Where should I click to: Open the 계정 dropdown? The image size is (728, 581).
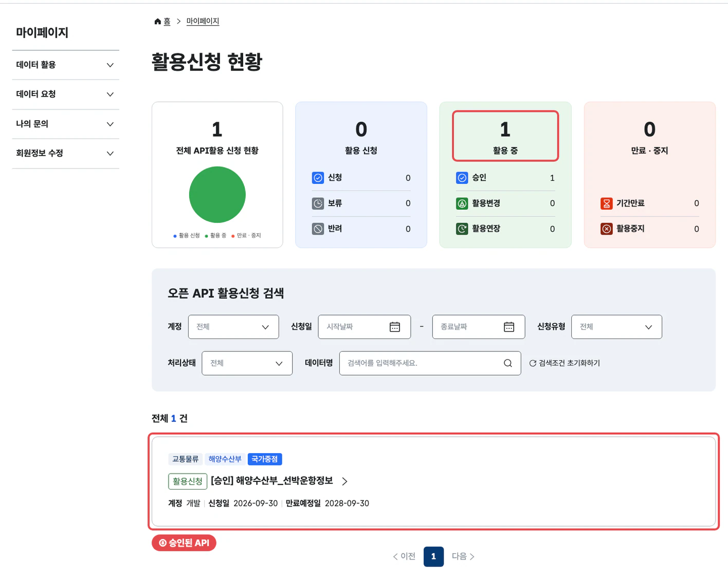pos(233,327)
